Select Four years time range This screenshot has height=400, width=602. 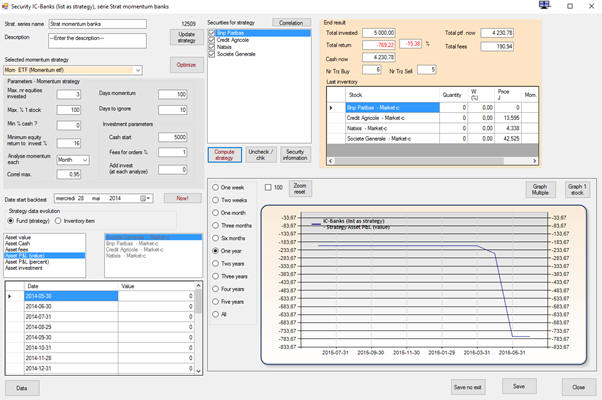coord(215,289)
